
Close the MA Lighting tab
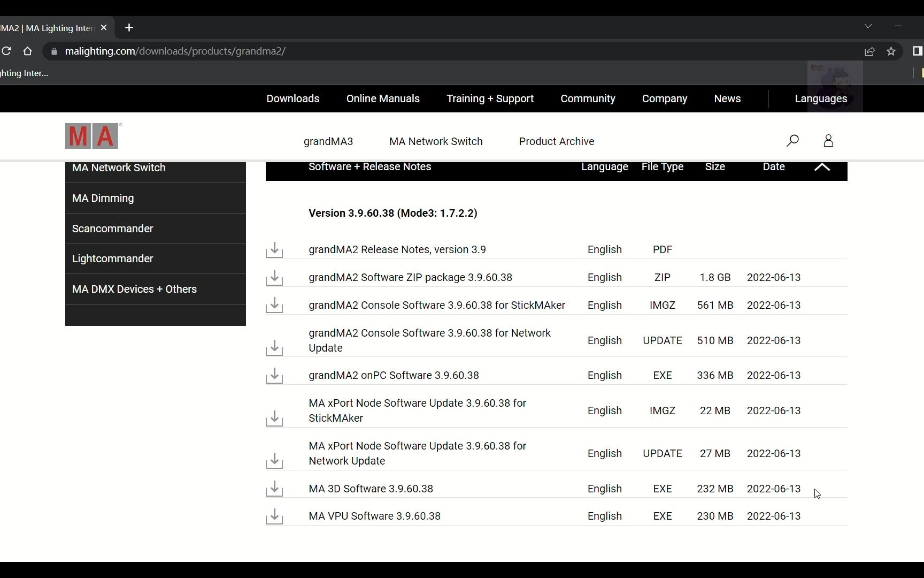pyautogui.click(x=104, y=28)
